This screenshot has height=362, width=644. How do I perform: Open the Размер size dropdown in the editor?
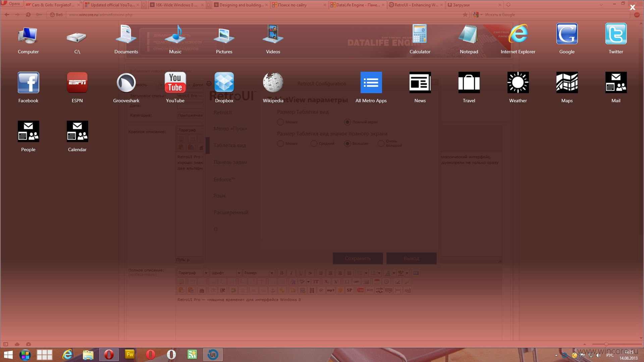(x=259, y=273)
